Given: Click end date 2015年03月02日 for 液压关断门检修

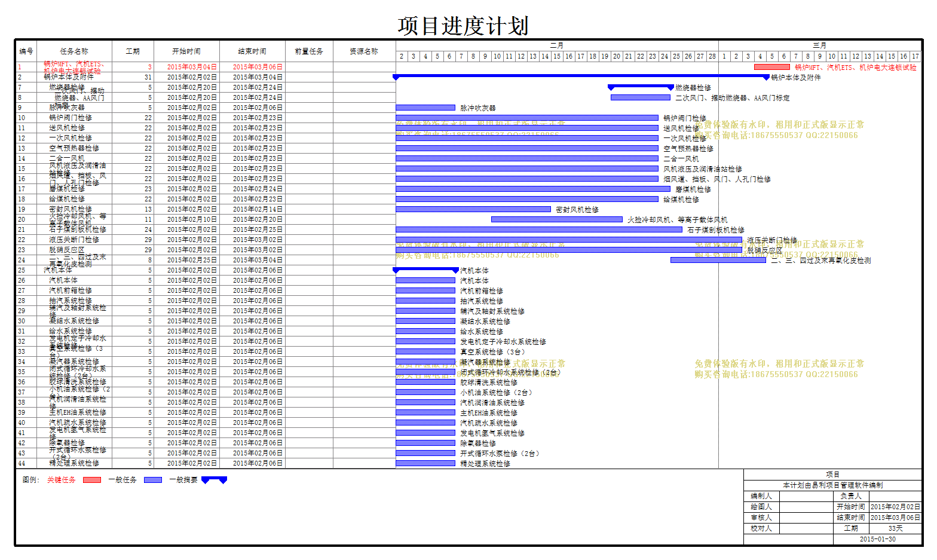Looking at the screenshot, I should 258,240.
